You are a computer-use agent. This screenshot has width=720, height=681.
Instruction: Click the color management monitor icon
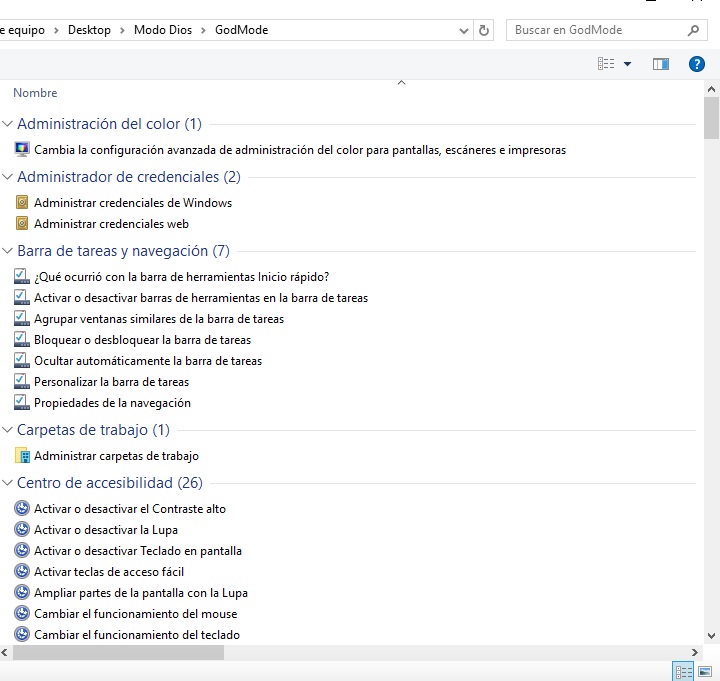click(22, 150)
